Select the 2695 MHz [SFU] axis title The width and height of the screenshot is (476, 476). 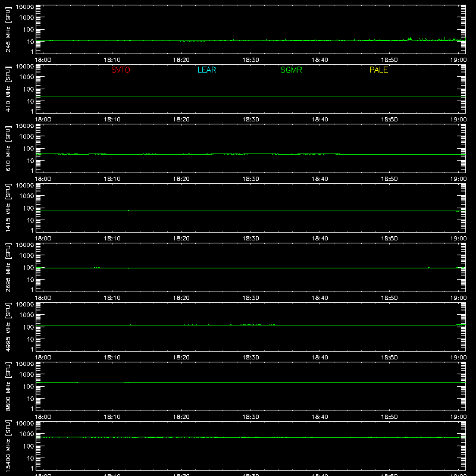[x=8, y=267]
